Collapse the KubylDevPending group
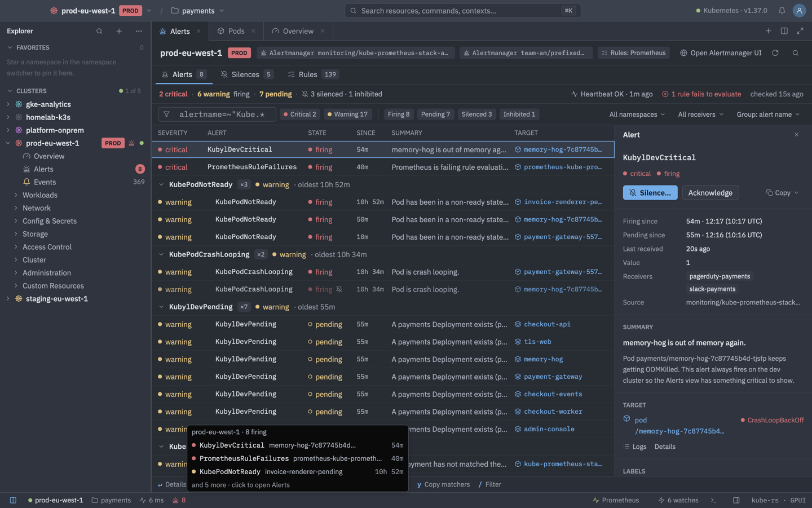The height and width of the screenshot is (508, 812). pyautogui.click(x=161, y=307)
